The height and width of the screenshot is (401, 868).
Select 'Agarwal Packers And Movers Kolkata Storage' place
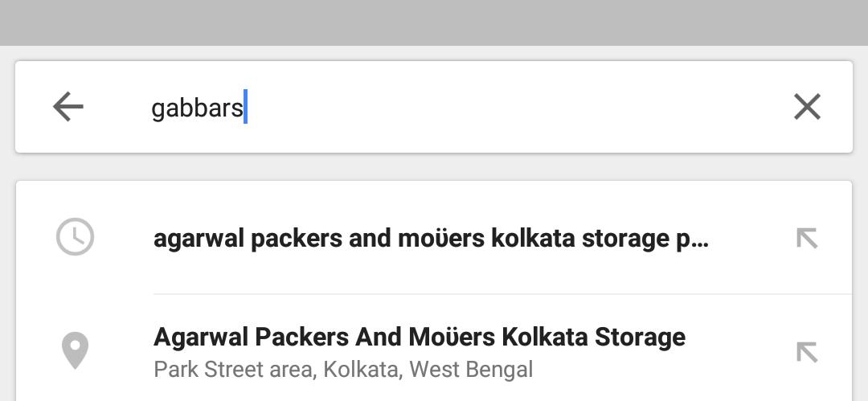pos(420,337)
